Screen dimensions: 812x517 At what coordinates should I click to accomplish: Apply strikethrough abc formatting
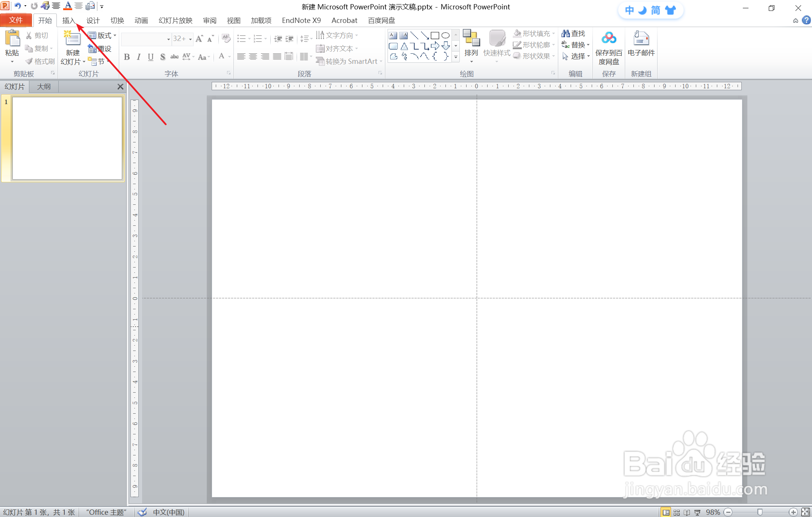[174, 57]
